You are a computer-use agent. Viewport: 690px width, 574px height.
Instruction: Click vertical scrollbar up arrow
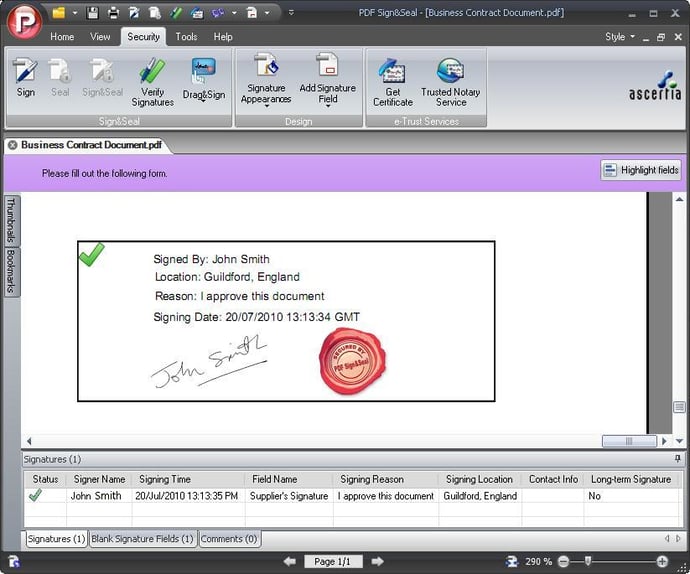(679, 200)
